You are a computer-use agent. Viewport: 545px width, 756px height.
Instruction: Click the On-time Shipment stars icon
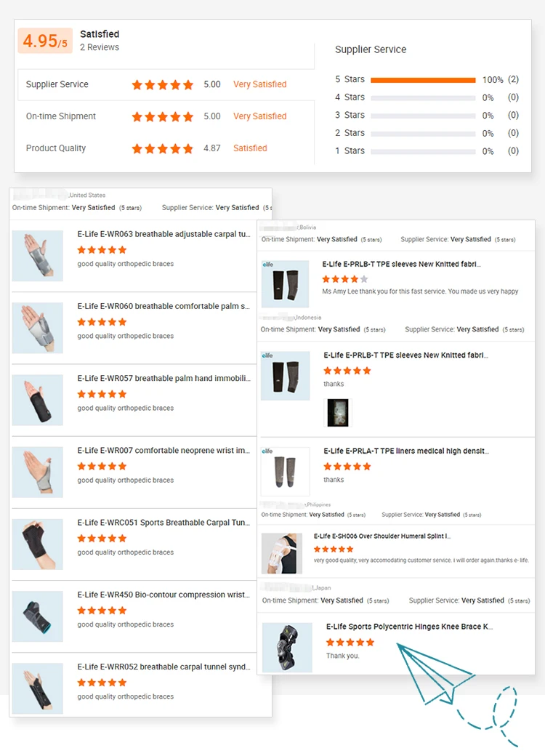162,117
